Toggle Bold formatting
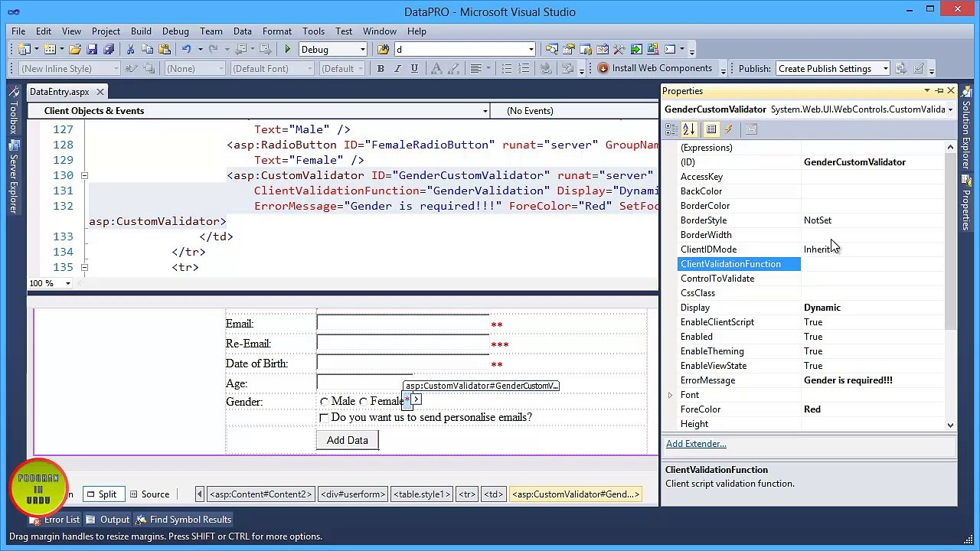980x551 pixels. pos(381,69)
